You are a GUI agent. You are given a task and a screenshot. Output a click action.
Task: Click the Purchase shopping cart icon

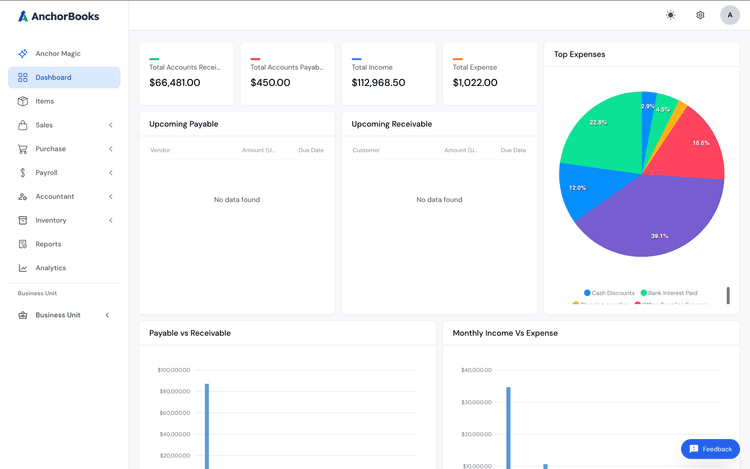23,149
